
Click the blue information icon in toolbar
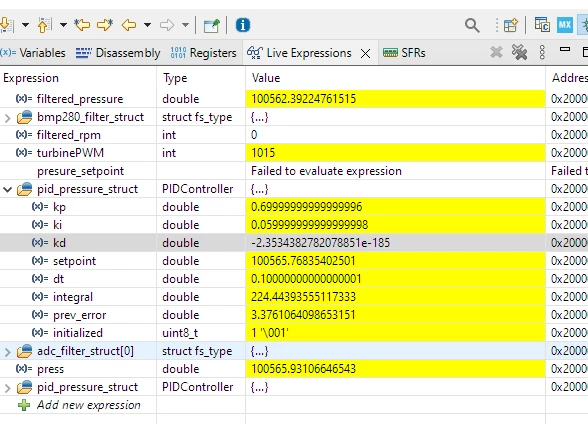[243, 25]
